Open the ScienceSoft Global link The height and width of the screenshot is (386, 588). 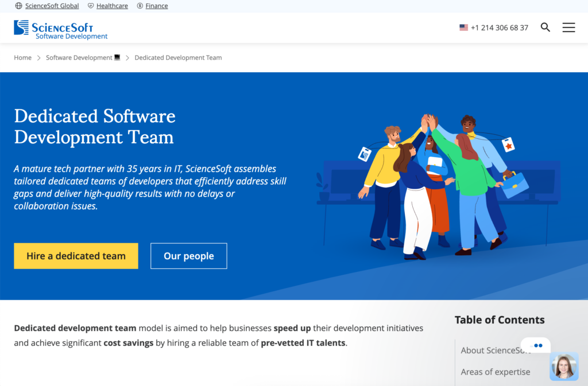coord(52,6)
